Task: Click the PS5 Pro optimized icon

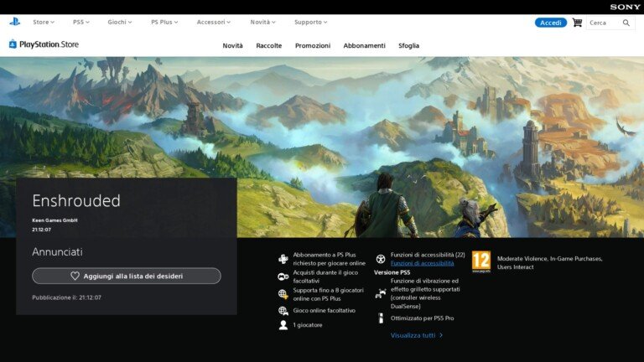Action: point(381,318)
